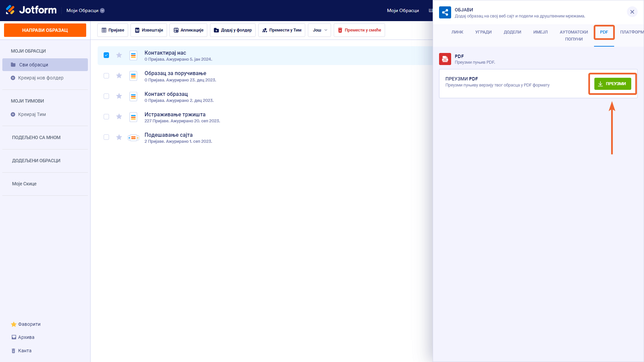644x362 pixels.
Task: Click Премести у смеће toolbar button
Action: (359, 30)
